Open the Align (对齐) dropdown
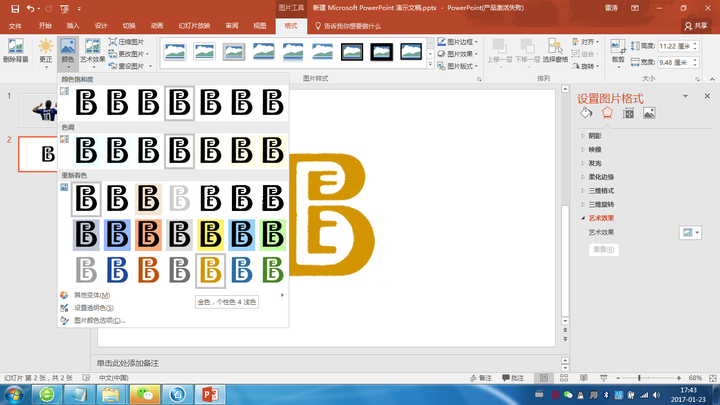Screen dimensions: 720x405 (586, 42)
